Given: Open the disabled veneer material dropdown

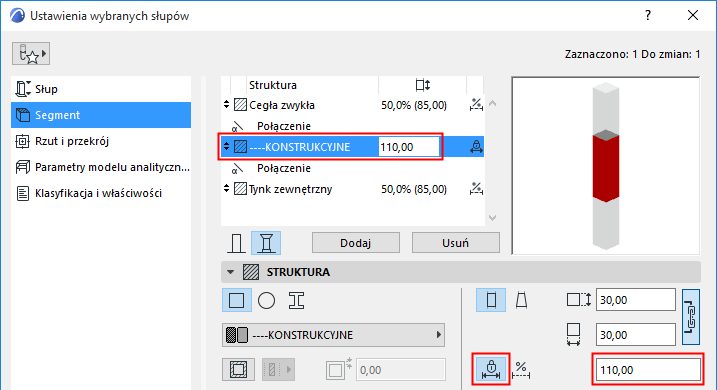Looking at the screenshot, I should point(278,369).
